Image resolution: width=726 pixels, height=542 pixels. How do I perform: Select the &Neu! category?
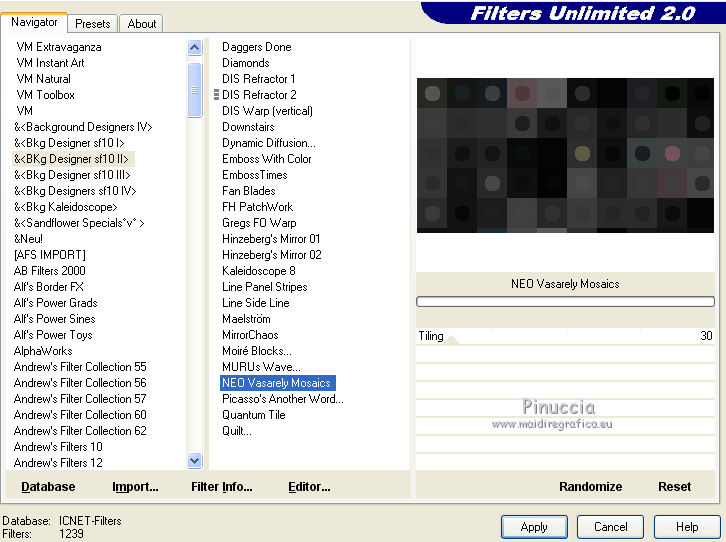click(x=28, y=239)
